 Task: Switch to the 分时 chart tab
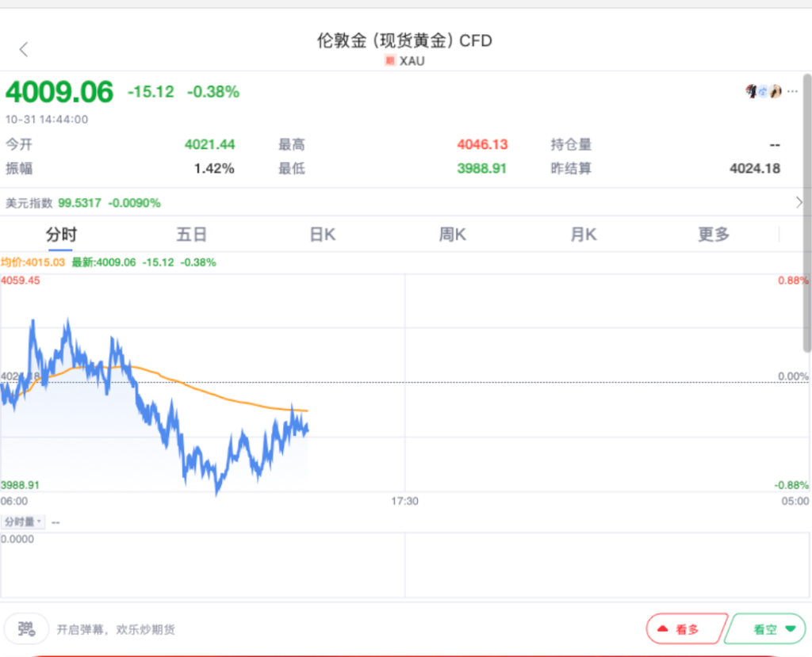61,235
